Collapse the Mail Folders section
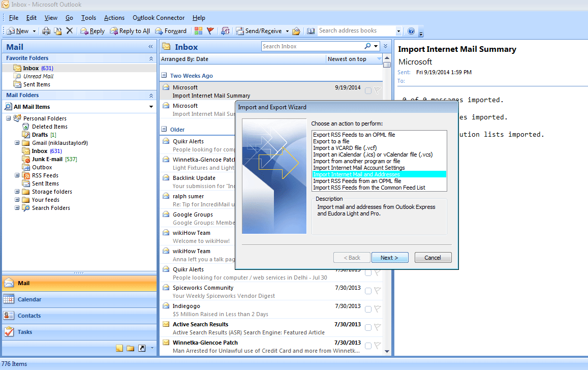The width and height of the screenshot is (588, 370). (151, 96)
